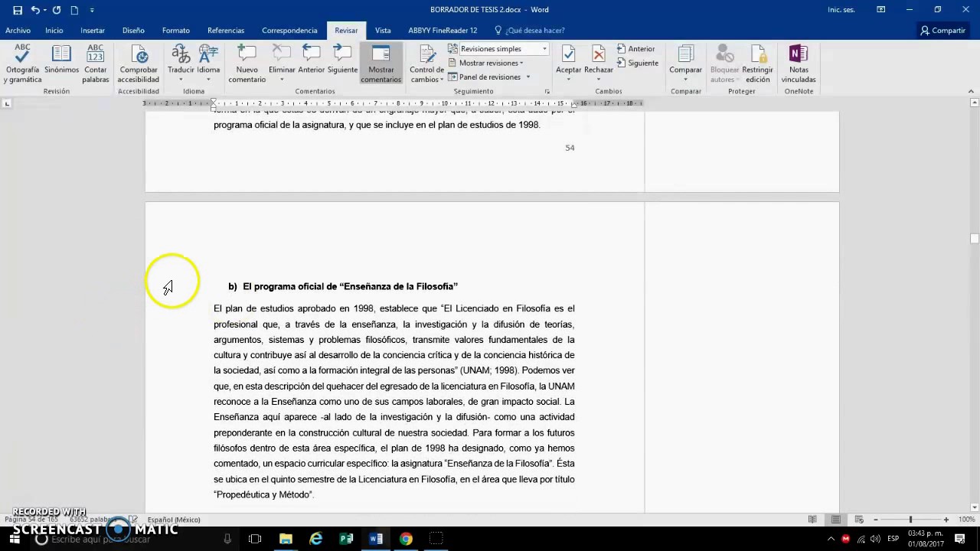
Task: Open Eliminar comment dropdown arrow
Action: tap(282, 80)
